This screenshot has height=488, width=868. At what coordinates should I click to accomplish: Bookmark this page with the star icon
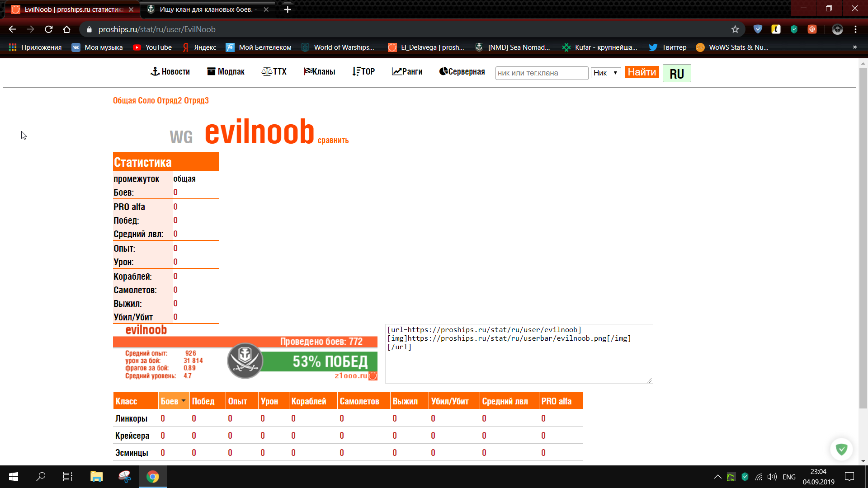pyautogui.click(x=735, y=29)
